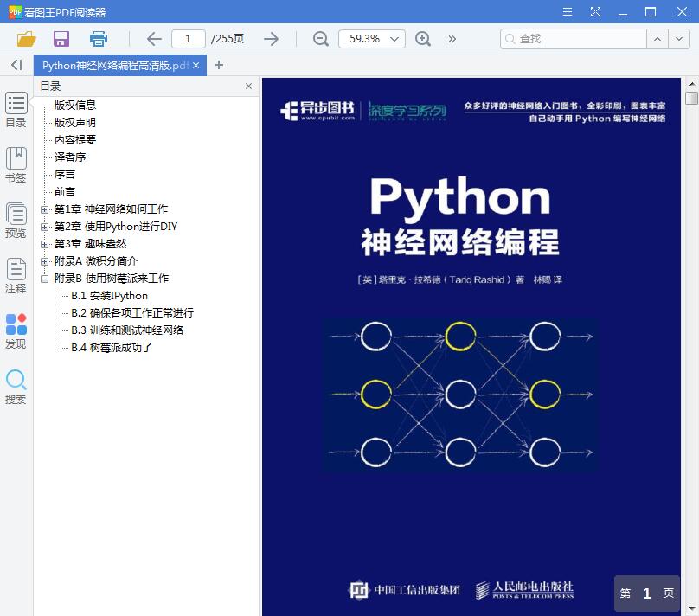Print the document
This screenshot has height=616, width=699.
click(98, 39)
